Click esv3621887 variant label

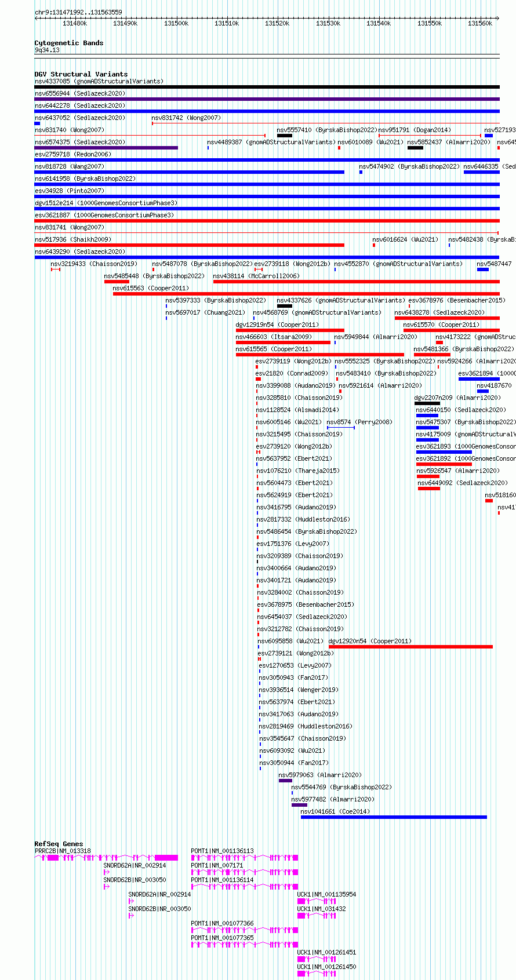click(52, 215)
